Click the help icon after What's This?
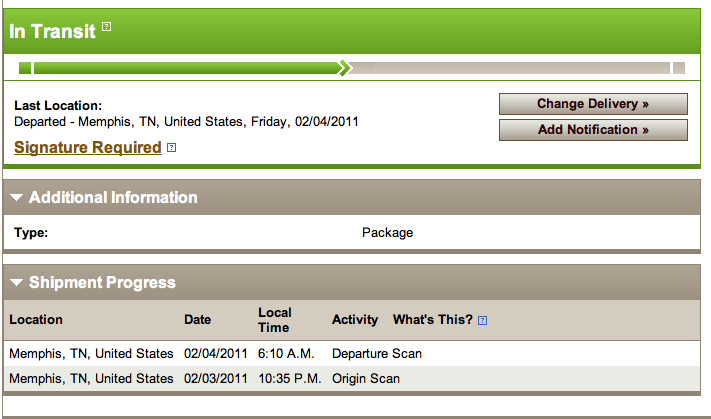This screenshot has width=711, height=419. coord(483,320)
